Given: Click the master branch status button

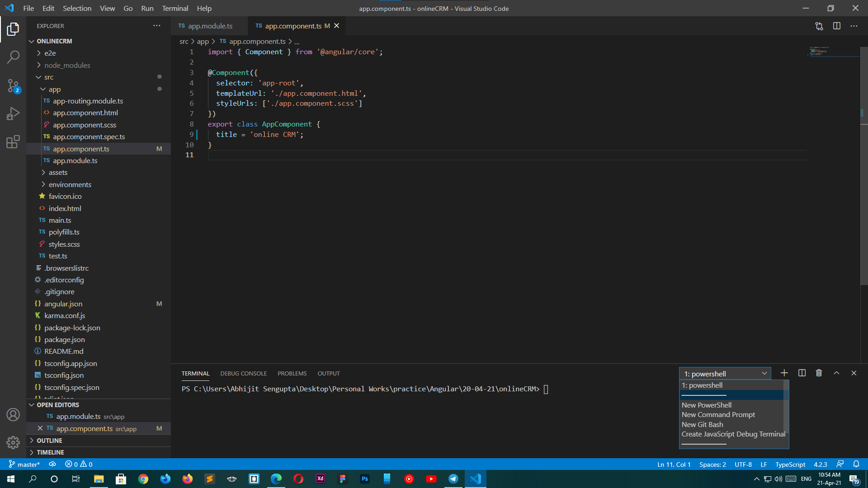Looking at the screenshot, I should tap(24, 464).
